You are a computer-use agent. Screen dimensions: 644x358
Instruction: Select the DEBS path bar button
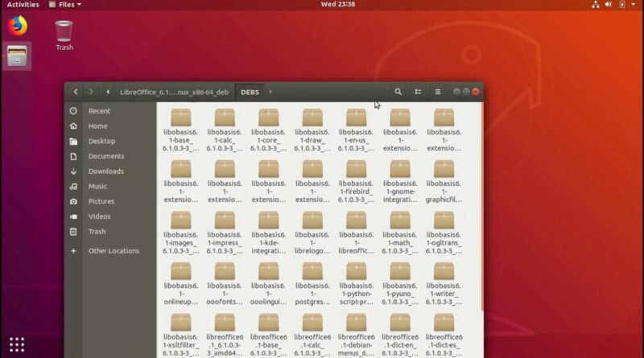[250, 93]
